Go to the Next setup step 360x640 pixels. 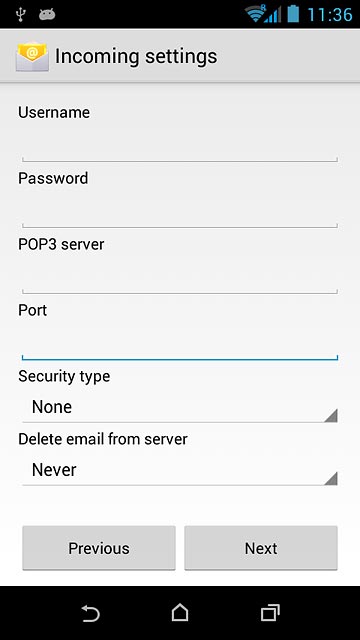(261, 548)
